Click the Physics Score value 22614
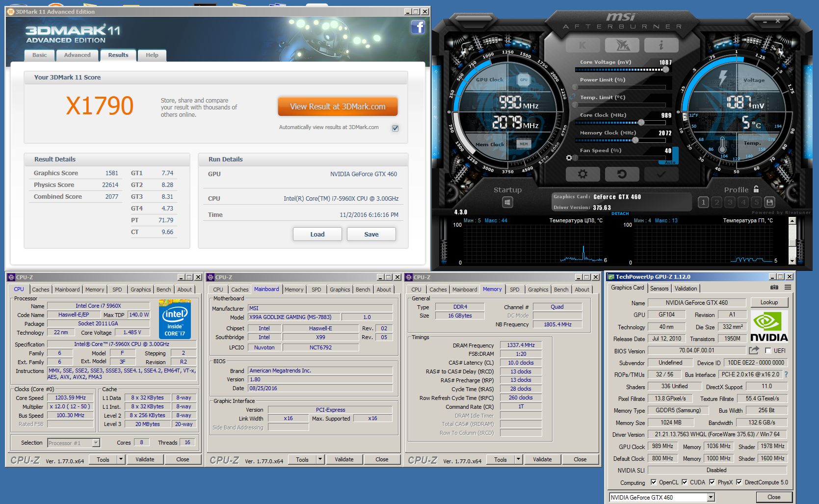Screen dimensions: 819x504 pyautogui.click(x=110, y=185)
